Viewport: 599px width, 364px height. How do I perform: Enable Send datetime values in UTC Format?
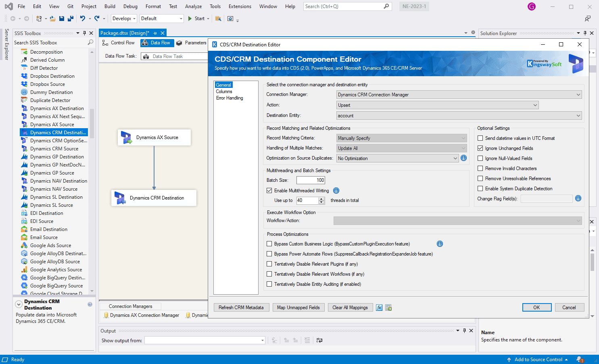[x=480, y=138]
